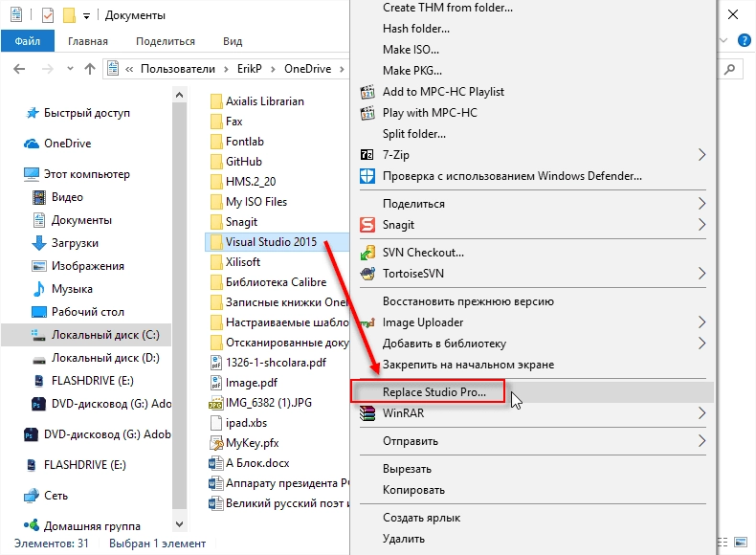Click the Видео film icon
The width and height of the screenshot is (756, 555).
point(39,197)
